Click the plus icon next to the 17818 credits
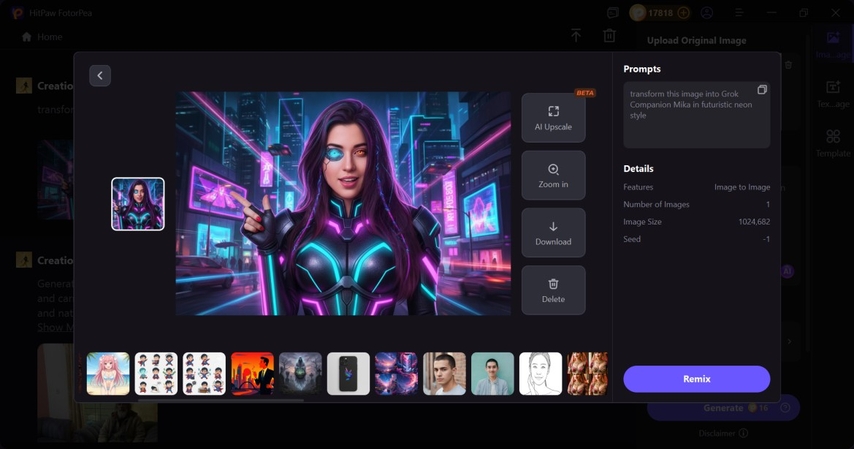 (x=684, y=13)
